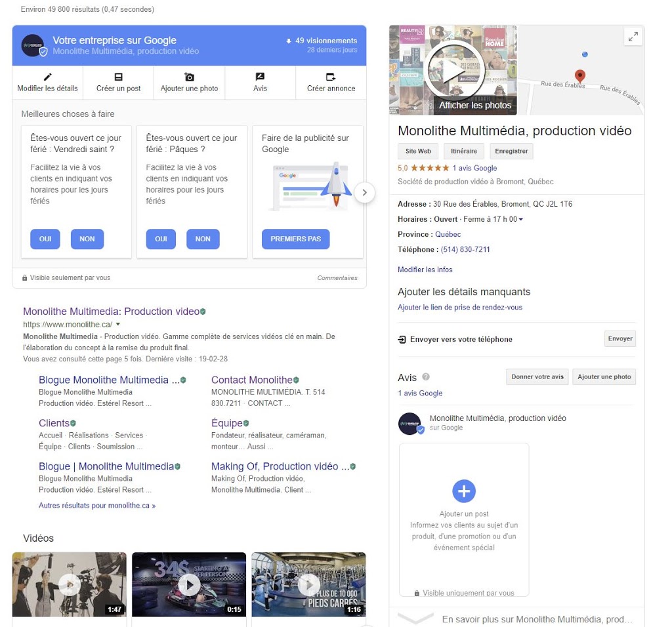Click Modifier les infos link
Viewport: 672px width, 627px height.
pyautogui.click(x=425, y=270)
